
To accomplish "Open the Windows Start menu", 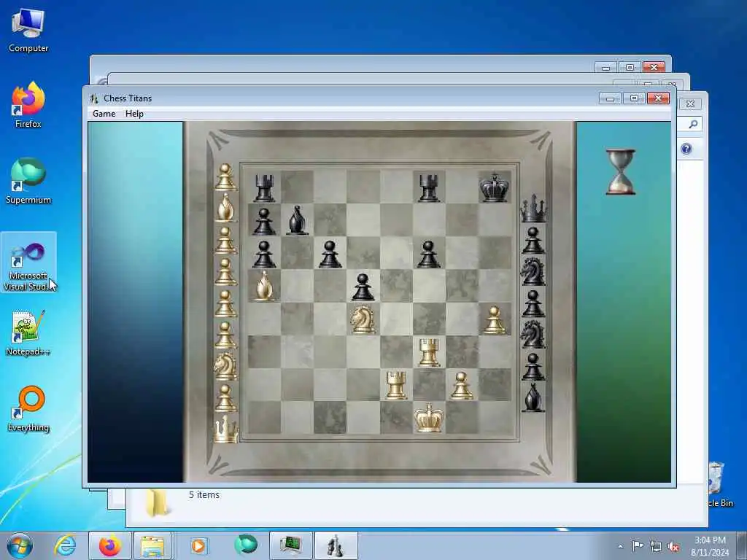I will click(20, 545).
